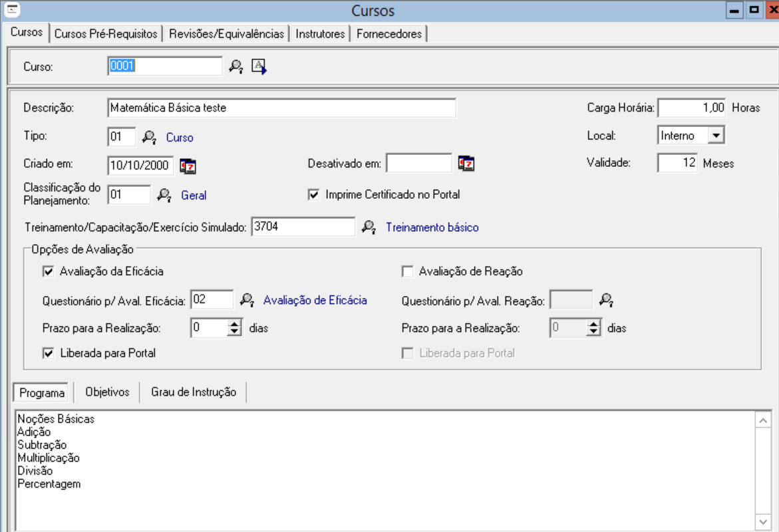Open calendar picker for Criado em date
Screen dimensions: 779x532
pyautogui.click(x=188, y=165)
